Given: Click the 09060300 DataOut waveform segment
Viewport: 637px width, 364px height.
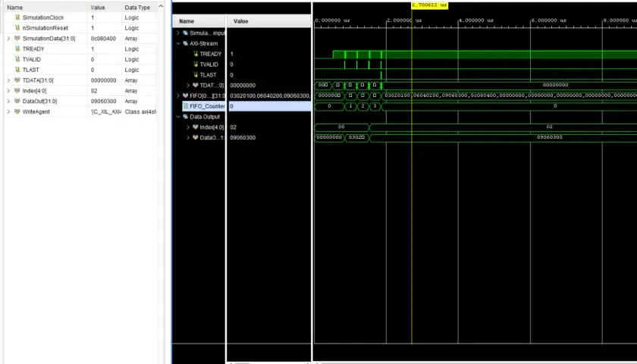Looking at the screenshot, I should (550, 137).
